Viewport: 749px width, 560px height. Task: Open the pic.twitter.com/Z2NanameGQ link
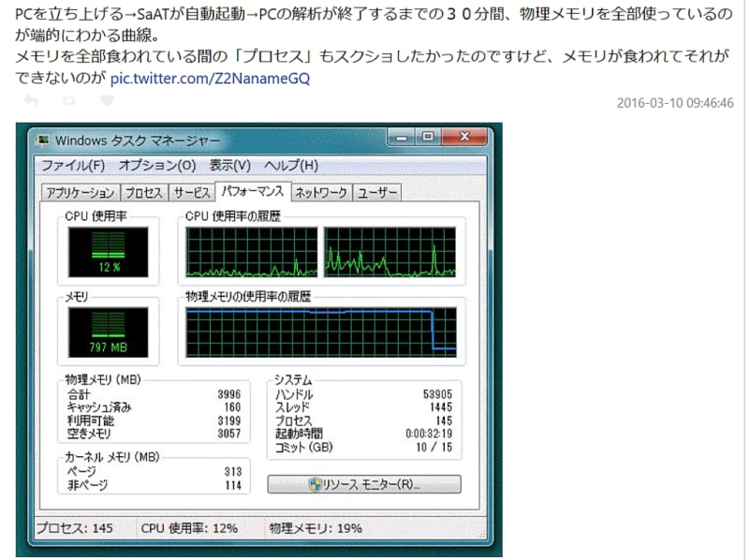[210, 78]
